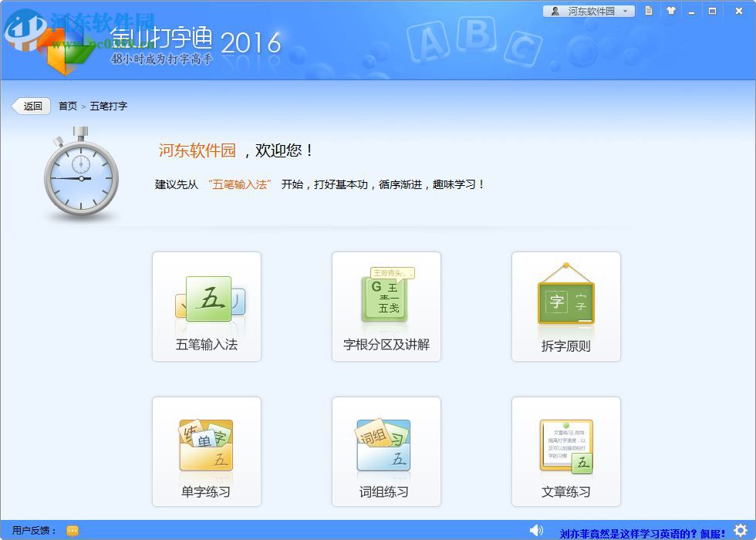Open the 字根分区及讲解 module
This screenshot has height=540, width=756.
386,305
